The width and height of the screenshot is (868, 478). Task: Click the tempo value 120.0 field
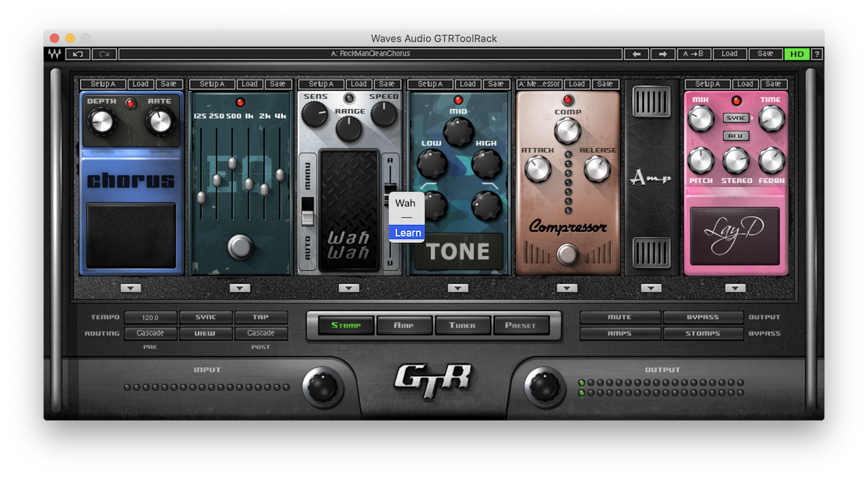150,317
